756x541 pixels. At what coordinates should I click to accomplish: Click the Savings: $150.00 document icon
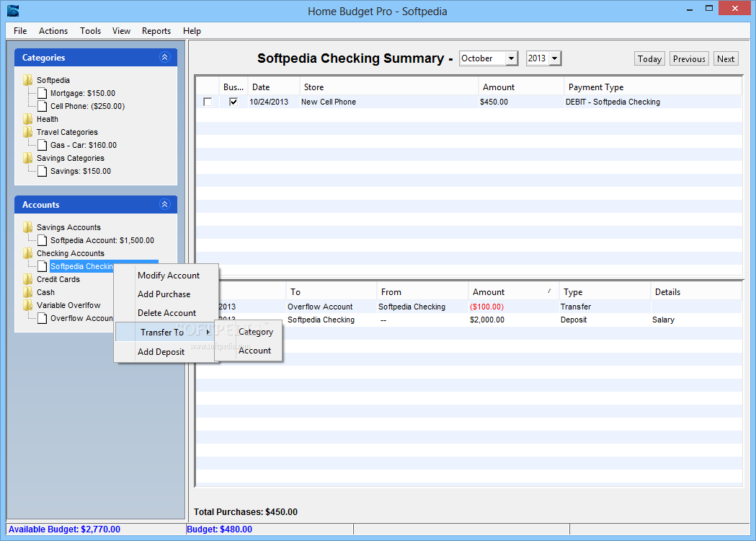(43, 172)
